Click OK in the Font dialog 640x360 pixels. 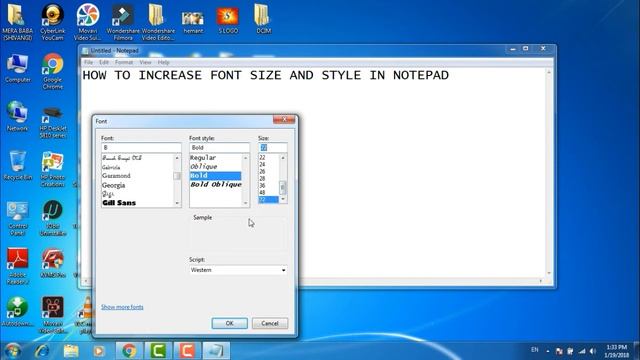coord(229,323)
